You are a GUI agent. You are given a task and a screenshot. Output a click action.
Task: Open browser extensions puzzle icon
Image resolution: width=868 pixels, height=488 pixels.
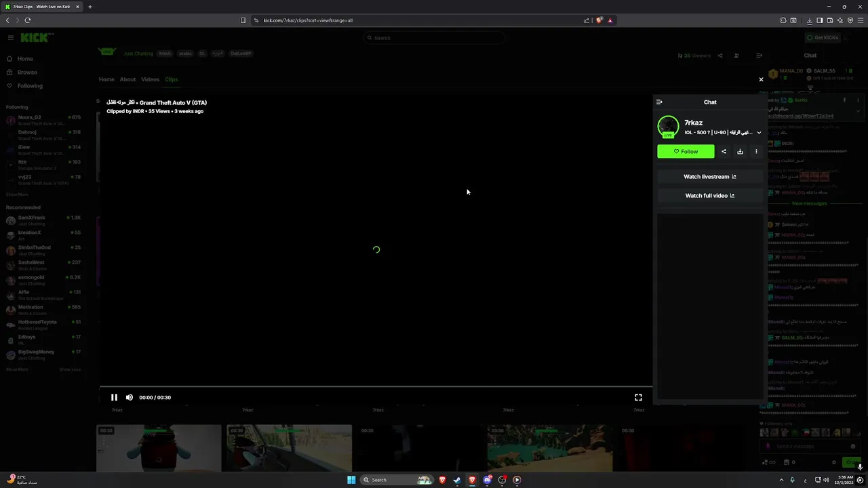tap(783, 20)
